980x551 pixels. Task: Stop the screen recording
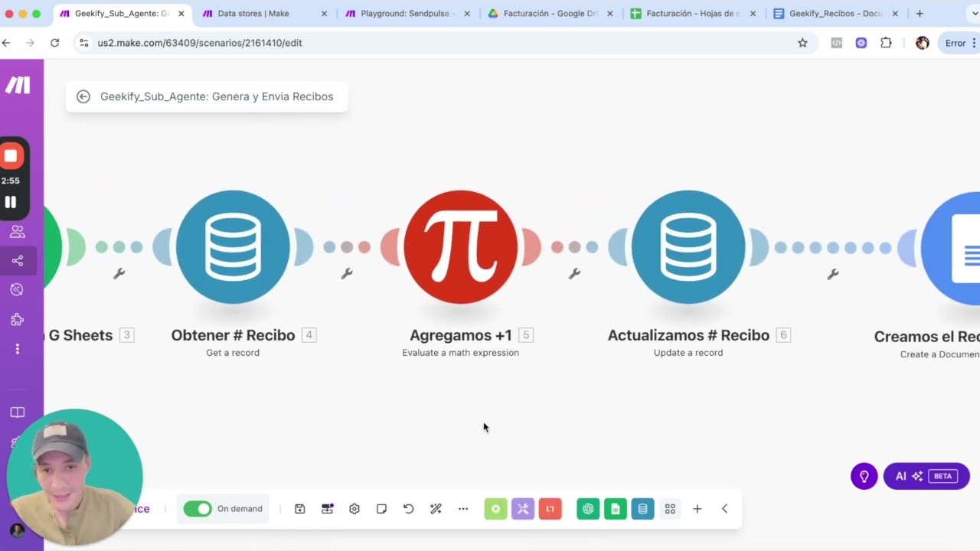tap(11, 156)
